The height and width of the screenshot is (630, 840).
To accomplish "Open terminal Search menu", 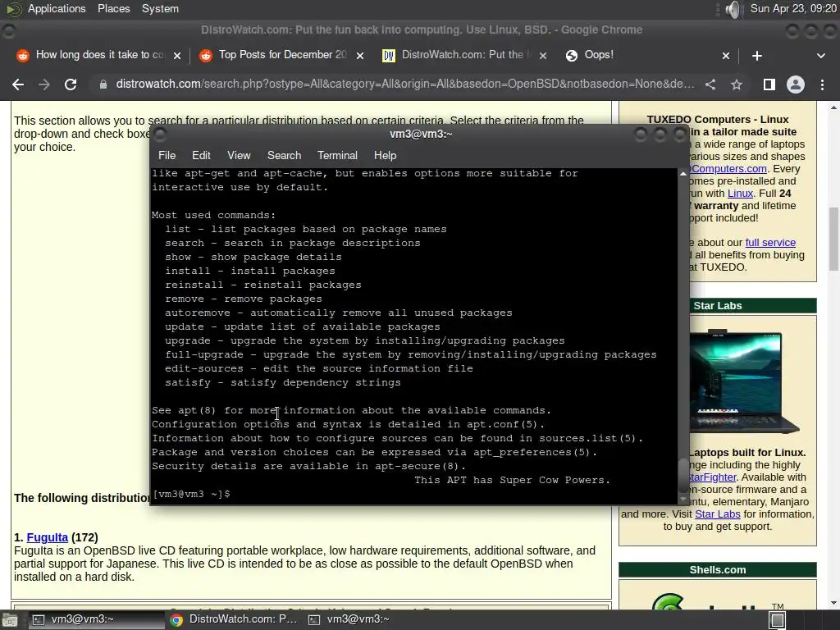I will coord(284,155).
